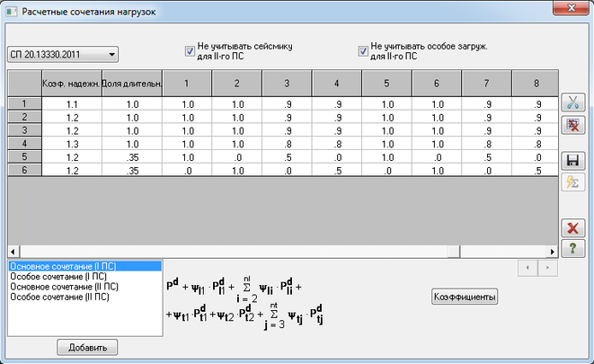Viewport: 594px width, 364px height.
Task: Click the 'Доля длительн.' column header
Action: pyautogui.click(x=132, y=84)
